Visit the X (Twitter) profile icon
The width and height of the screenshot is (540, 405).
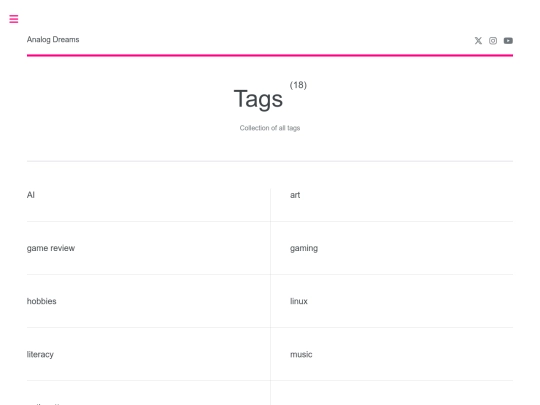tap(478, 41)
